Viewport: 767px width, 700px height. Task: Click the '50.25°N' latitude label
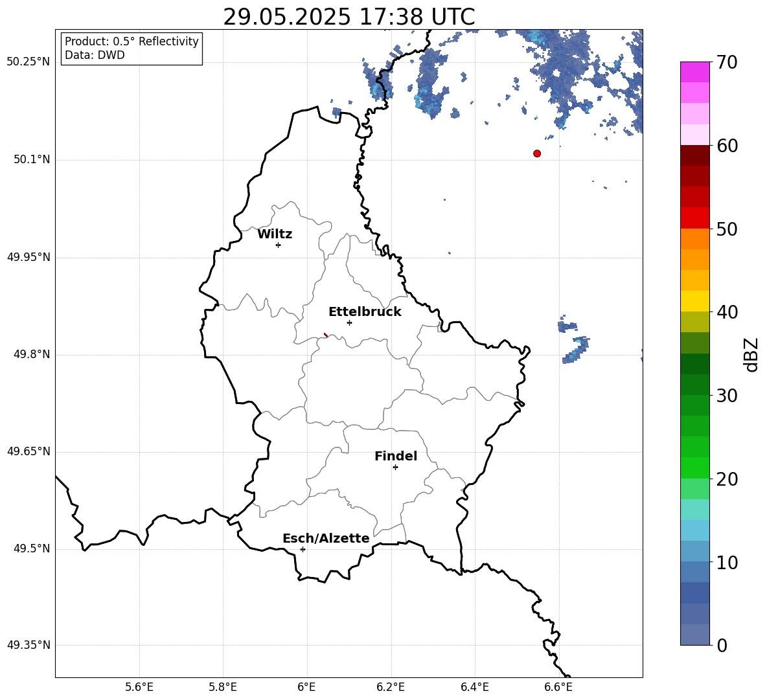(29, 62)
